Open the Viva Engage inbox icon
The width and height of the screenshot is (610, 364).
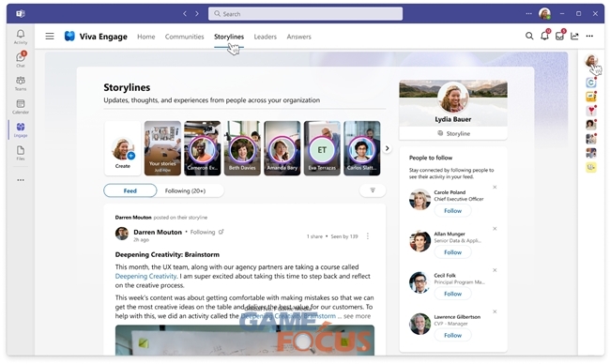559,36
